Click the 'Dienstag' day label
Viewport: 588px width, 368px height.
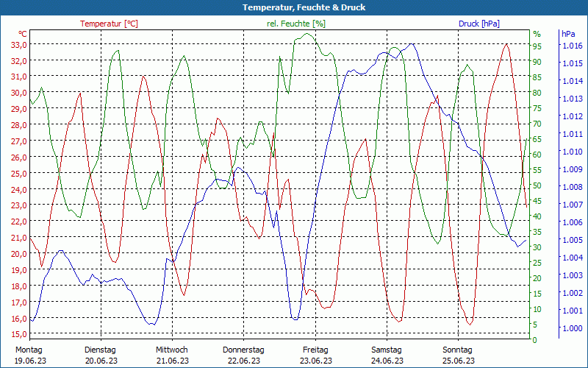100,350
